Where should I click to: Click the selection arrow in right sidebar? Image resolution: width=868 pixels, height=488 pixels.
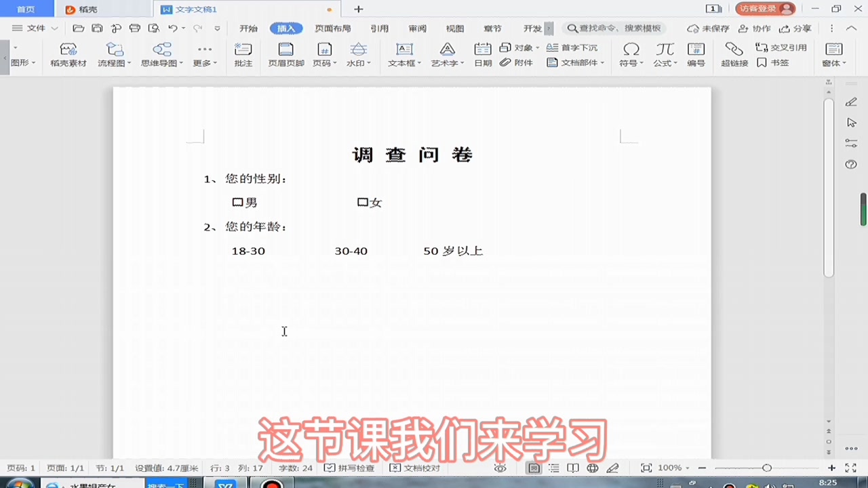click(x=851, y=122)
